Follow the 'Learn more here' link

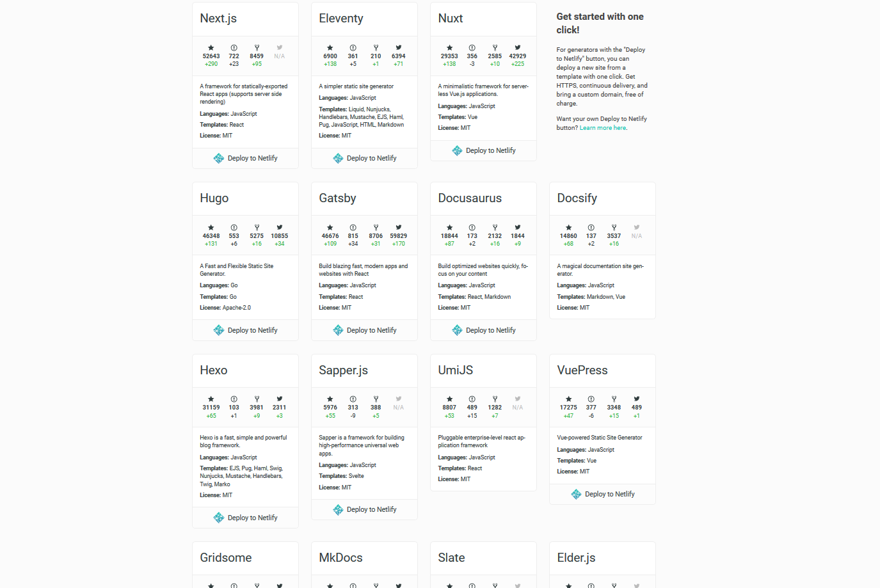pyautogui.click(x=603, y=128)
